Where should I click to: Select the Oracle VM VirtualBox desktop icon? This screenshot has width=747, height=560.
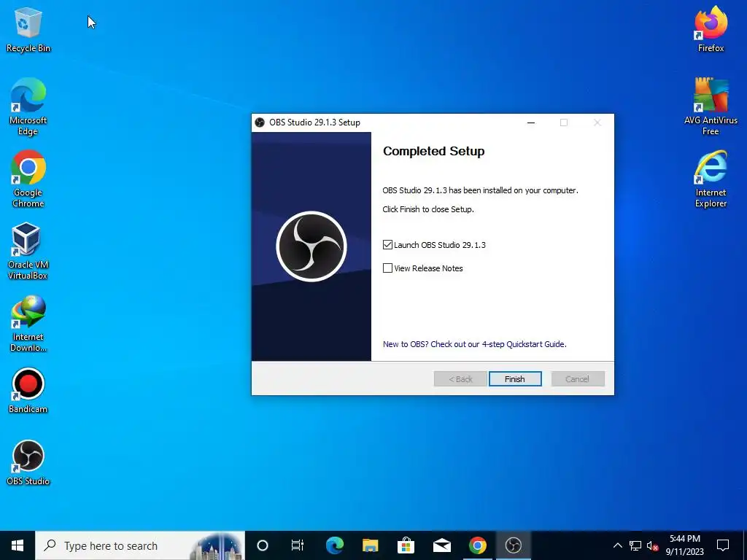[28, 251]
